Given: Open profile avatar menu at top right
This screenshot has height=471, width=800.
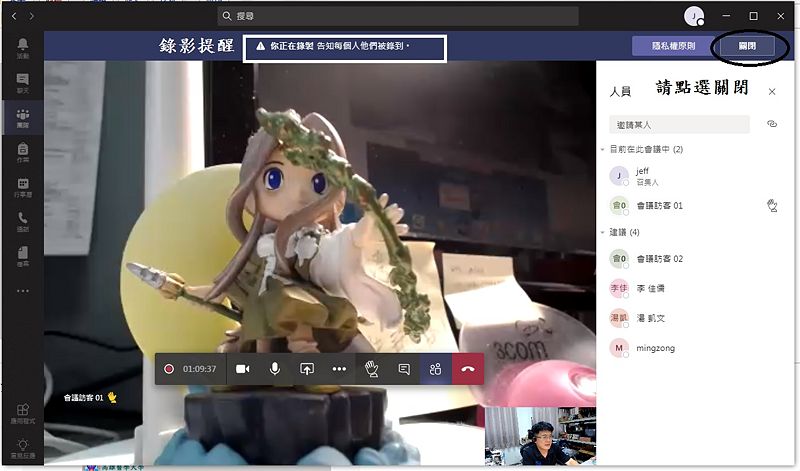Looking at the screenshot, I should point(693,16).
